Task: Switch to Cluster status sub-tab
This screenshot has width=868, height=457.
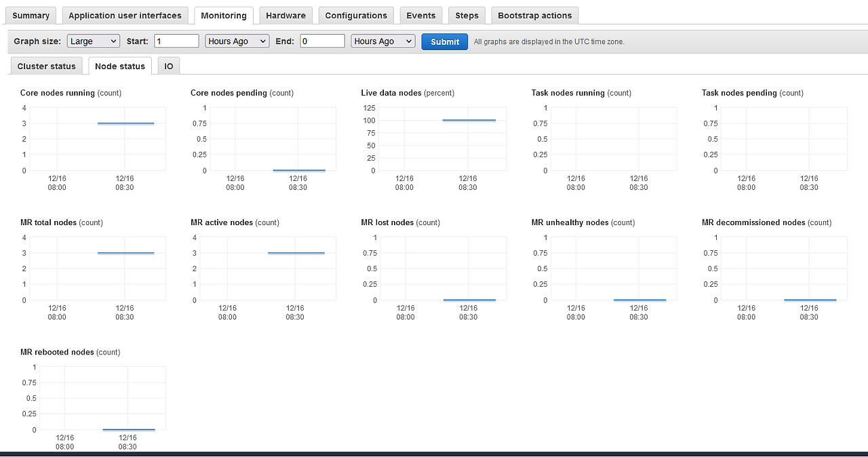Action: (x=47, y=66)
